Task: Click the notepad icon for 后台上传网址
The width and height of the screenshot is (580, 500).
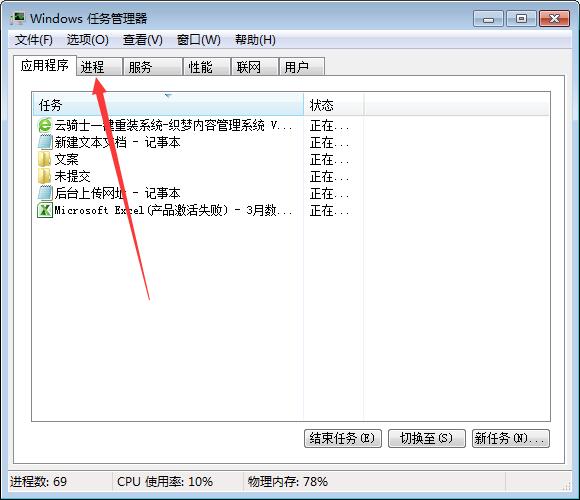Action: pyautogui.click(x=44, y=193)
